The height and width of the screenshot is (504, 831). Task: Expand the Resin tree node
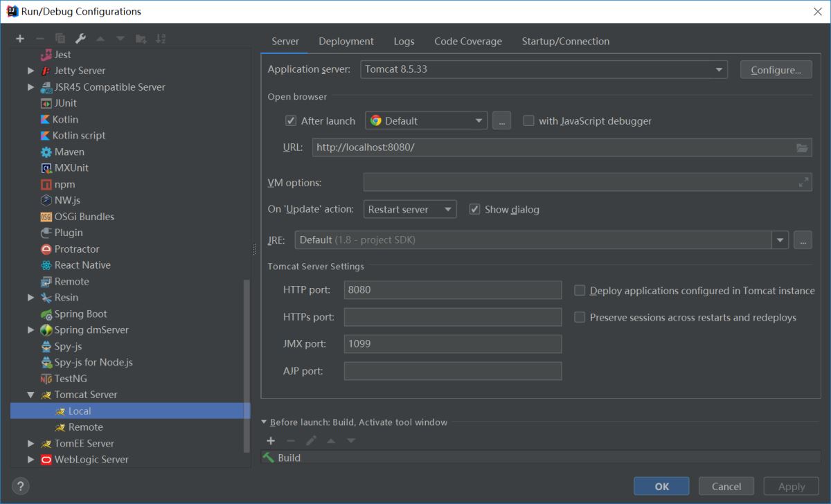pos(30,298)
